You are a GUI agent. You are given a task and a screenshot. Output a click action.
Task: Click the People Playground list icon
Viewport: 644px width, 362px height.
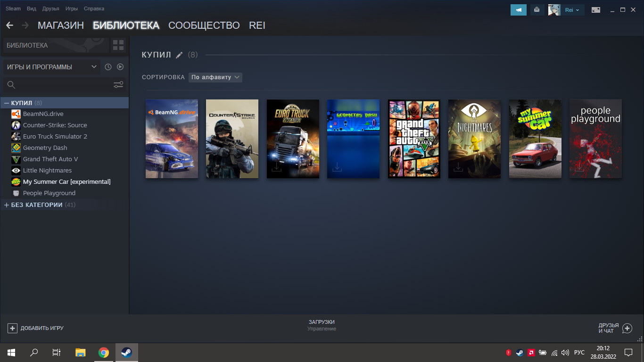16,193
